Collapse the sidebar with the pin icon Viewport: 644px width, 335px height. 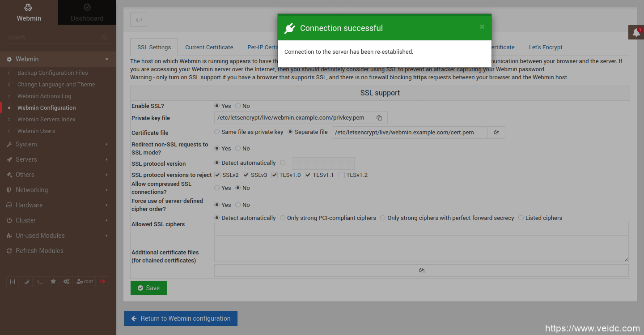click(13, 282)
